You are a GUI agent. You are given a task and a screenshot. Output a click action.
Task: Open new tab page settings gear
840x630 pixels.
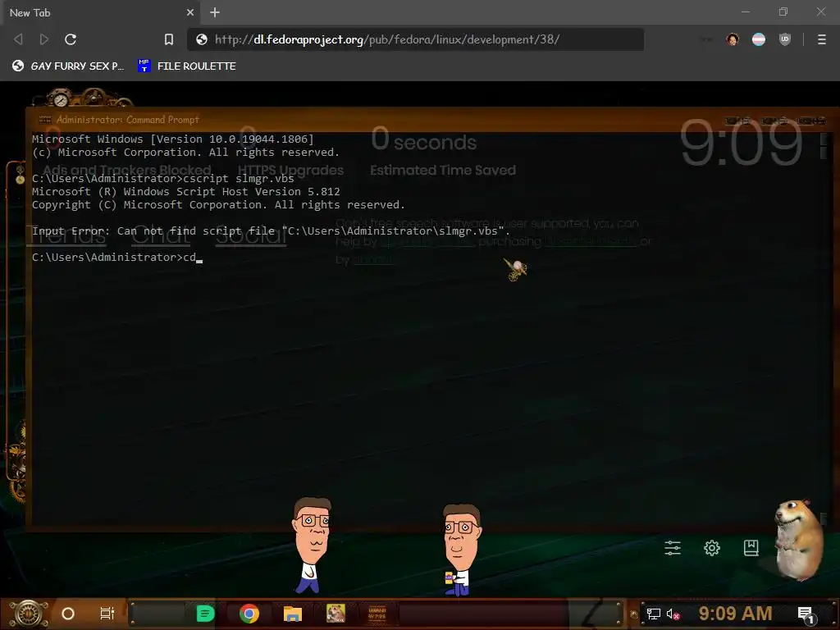[712, 547]
